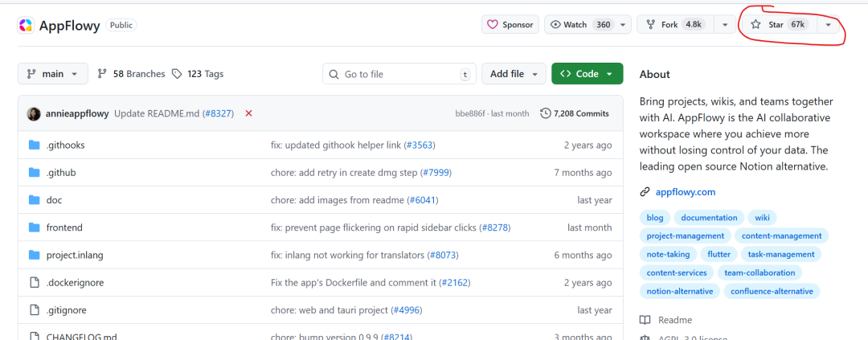Open the add retry in create dmg commit
Viewport: 868px width, 340px height.
(x=344, y=173)
